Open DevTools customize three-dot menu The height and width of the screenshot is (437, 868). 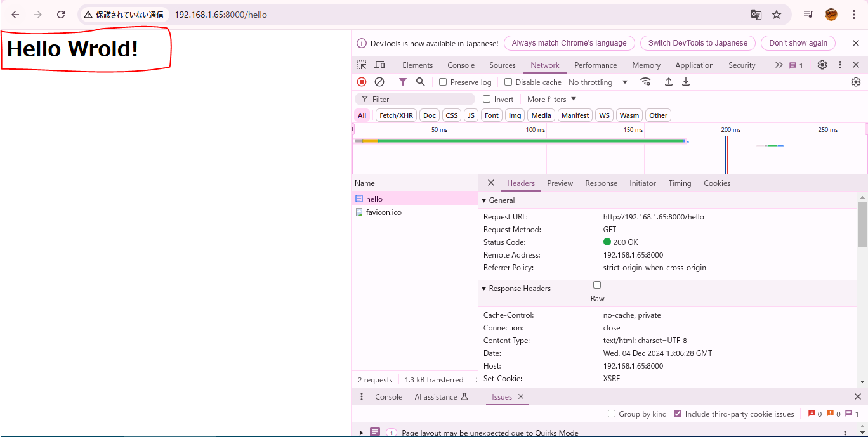tap(840, 65)
